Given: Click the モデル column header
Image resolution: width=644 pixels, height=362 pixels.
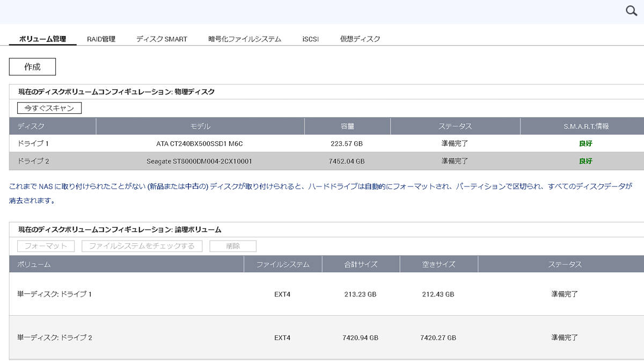Looking at the screenshot, I should (x=200, y=126).
